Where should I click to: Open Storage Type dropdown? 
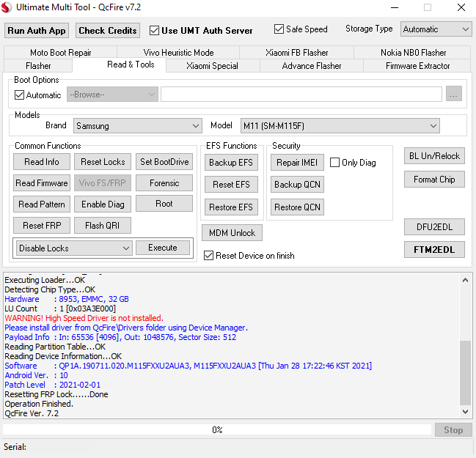click(x=436, y=29)
